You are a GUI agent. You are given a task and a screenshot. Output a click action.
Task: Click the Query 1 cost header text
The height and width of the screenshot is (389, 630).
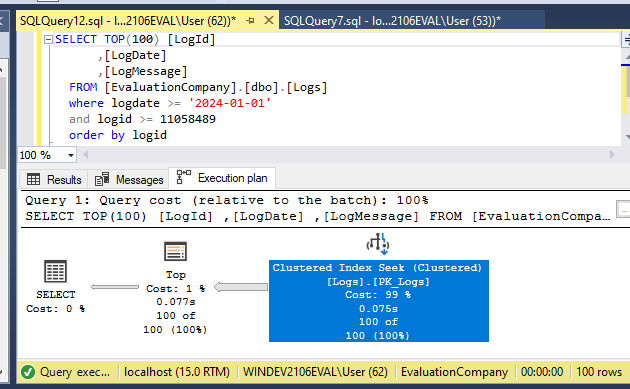point(227,200)
